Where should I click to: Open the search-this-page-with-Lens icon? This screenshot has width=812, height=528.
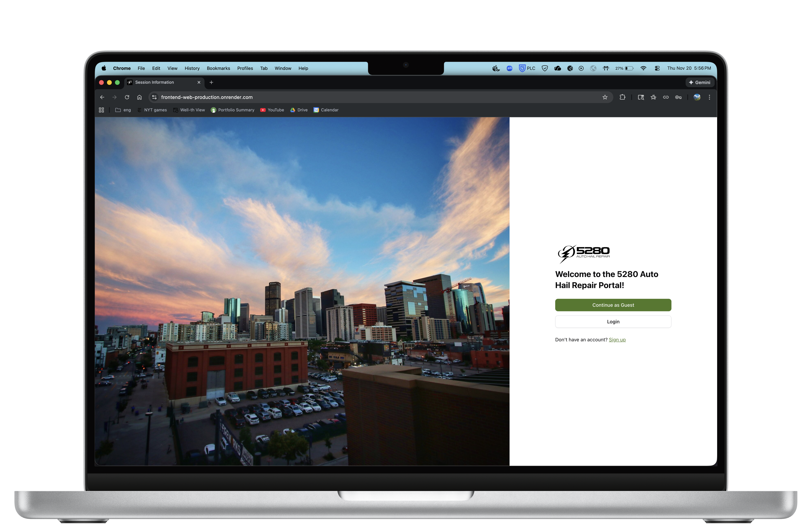pyautogui.click(x=641, y=97)
